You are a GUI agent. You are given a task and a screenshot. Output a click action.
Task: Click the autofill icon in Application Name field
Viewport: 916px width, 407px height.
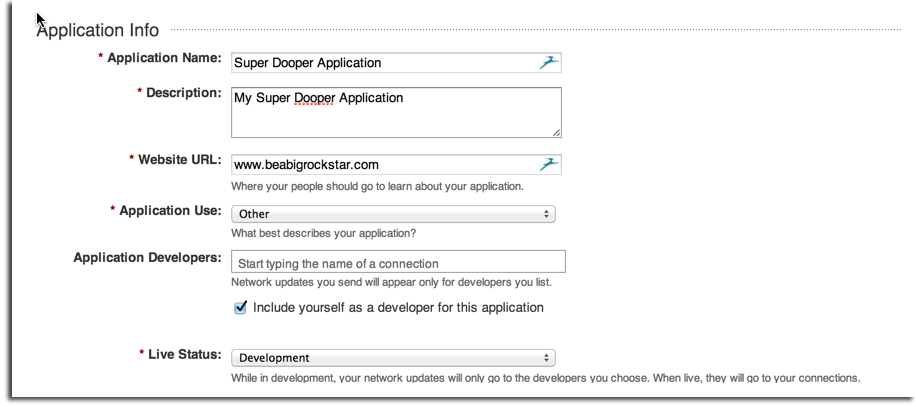[546, 63]
